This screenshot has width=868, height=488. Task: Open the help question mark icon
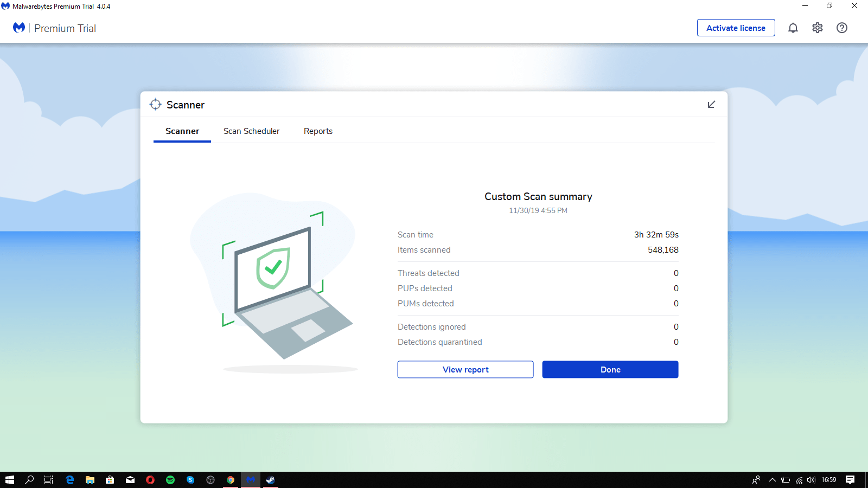pyautogui.click(x=842, y=28)
